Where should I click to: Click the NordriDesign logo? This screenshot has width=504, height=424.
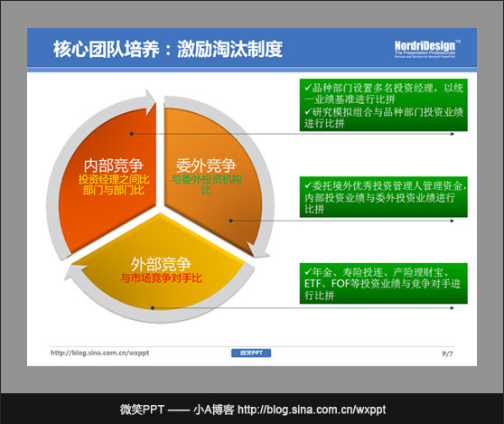coord(426,49)
